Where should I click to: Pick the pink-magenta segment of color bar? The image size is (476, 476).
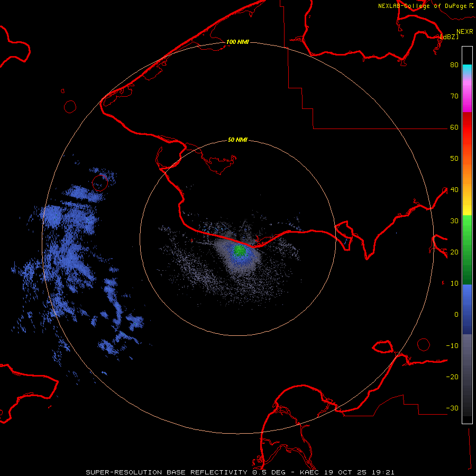click(x=467, y=94)
